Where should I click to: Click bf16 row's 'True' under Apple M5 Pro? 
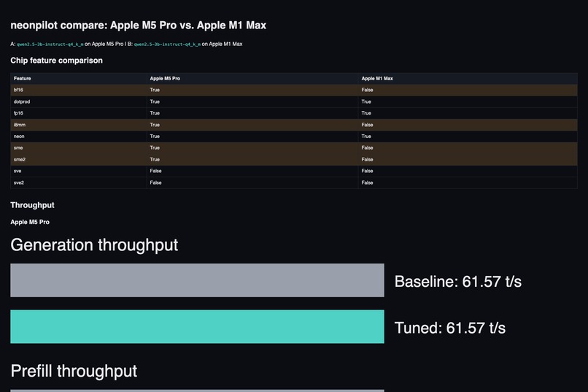tap(155, 90)
